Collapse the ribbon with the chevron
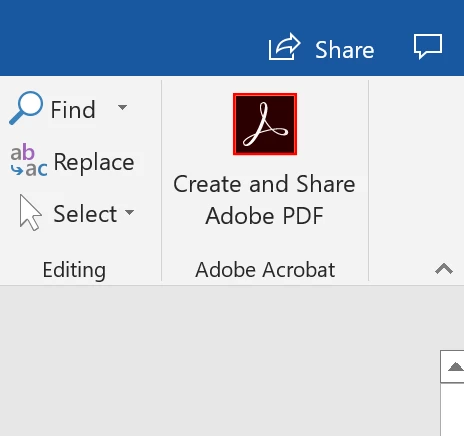464x436 pixels. click(444, 269)
